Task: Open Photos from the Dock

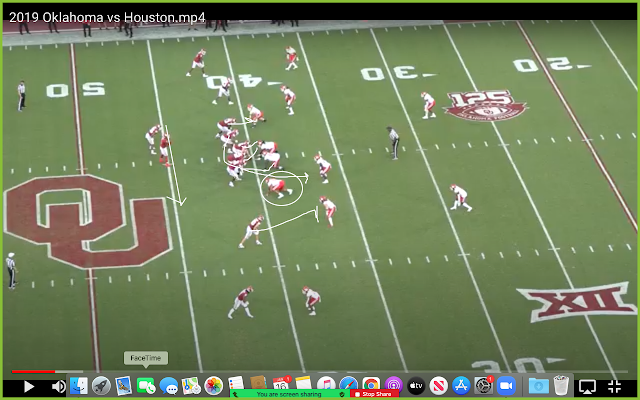Action: coord(213,386)
